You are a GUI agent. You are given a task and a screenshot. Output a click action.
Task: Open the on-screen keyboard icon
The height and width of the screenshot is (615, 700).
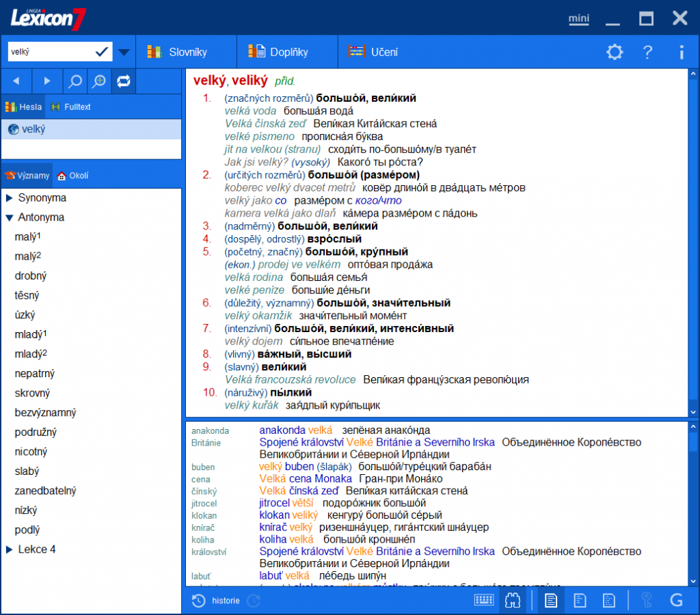coord(484,599)
